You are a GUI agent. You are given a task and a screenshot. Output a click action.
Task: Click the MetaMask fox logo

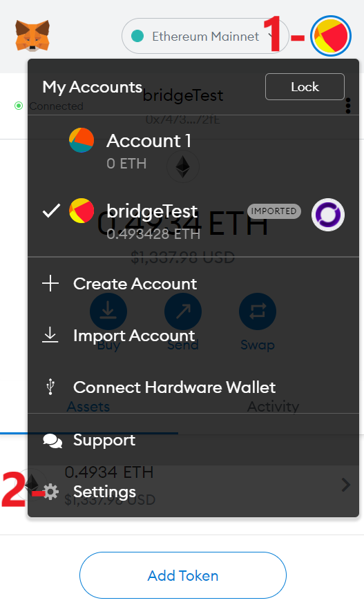click(32, 35)
